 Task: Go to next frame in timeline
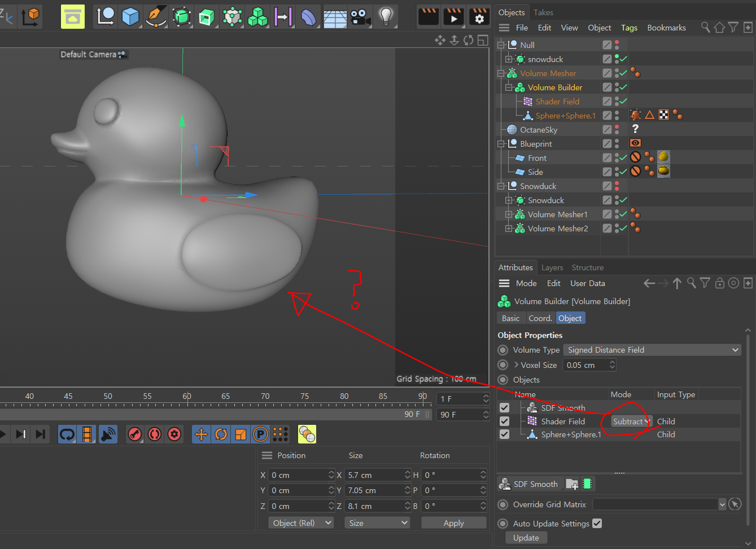point(21,434)
